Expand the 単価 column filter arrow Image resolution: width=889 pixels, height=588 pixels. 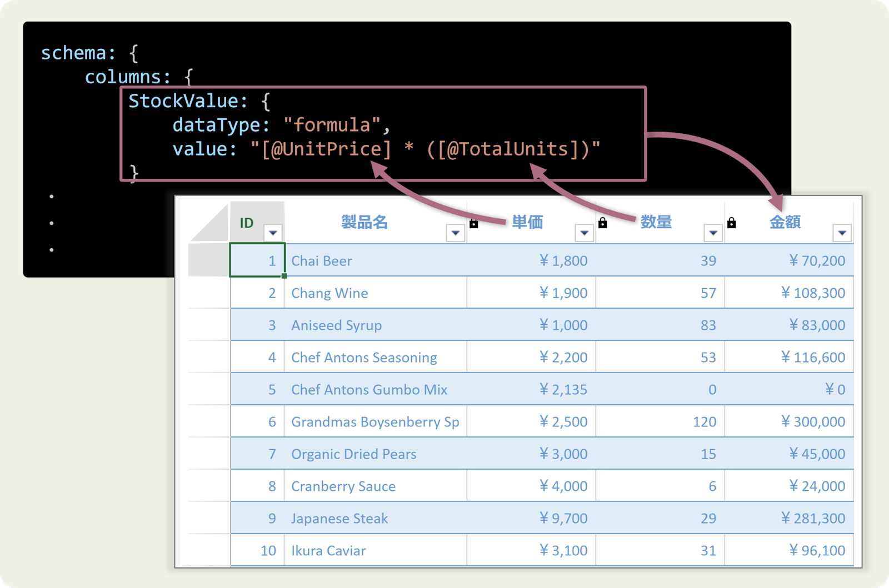(x=584, y=233)
